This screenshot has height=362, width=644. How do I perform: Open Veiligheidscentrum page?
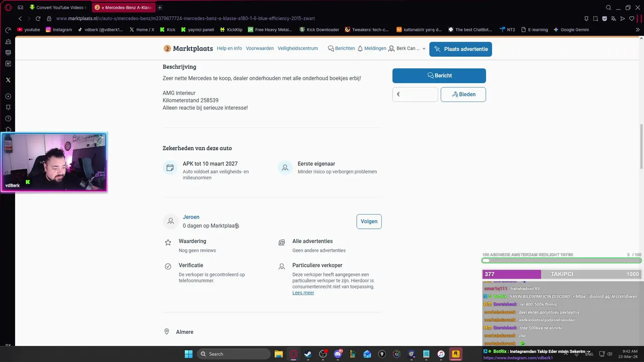pos(298,48)
